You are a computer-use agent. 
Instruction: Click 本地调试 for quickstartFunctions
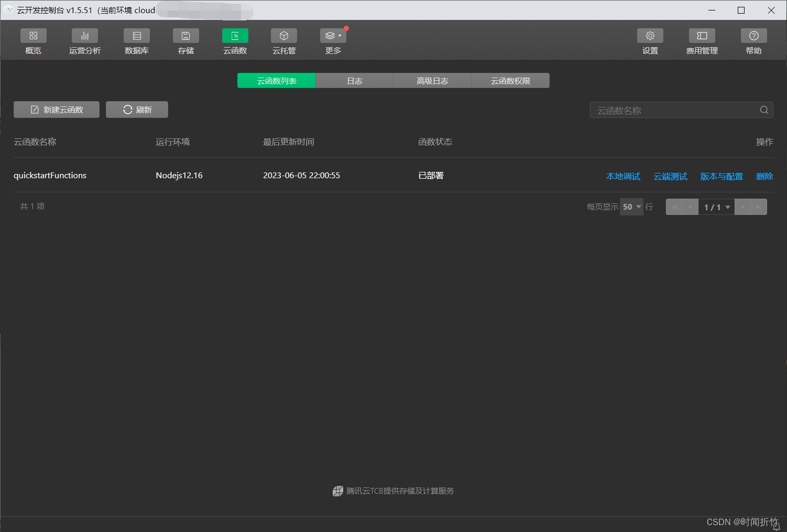click(623, 176)
